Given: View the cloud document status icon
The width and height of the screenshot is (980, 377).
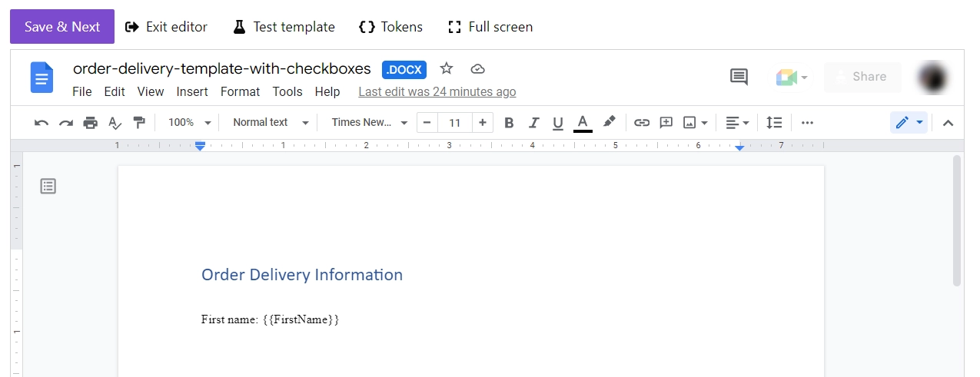Looking at the screenshot, I should coord(477,69).
